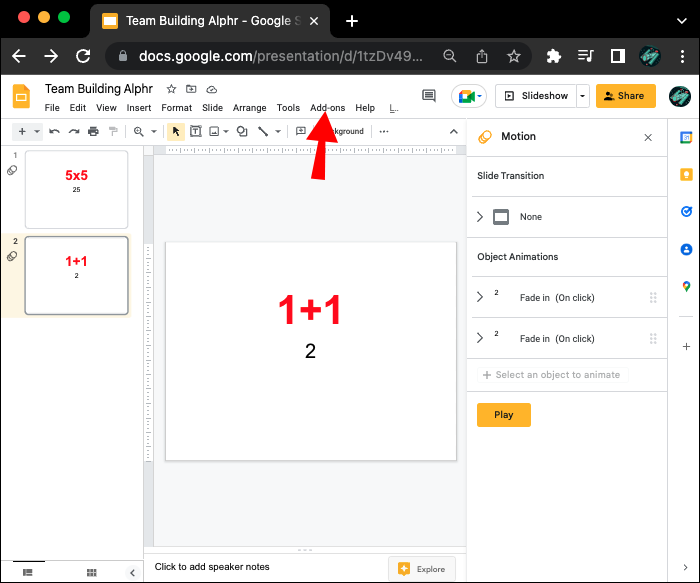This screenshot has width=700, height=583.
Task: Open the Slideshow options dropdown arrow
Action: (x=582, y=96)
